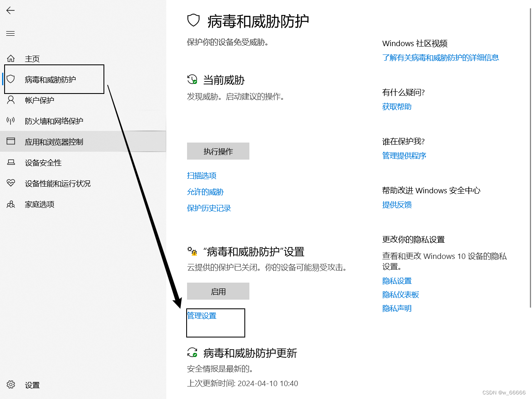Screen dimensions: 532x399
Task: Click the laptop icon for 设备安全性
Action: 11,162
